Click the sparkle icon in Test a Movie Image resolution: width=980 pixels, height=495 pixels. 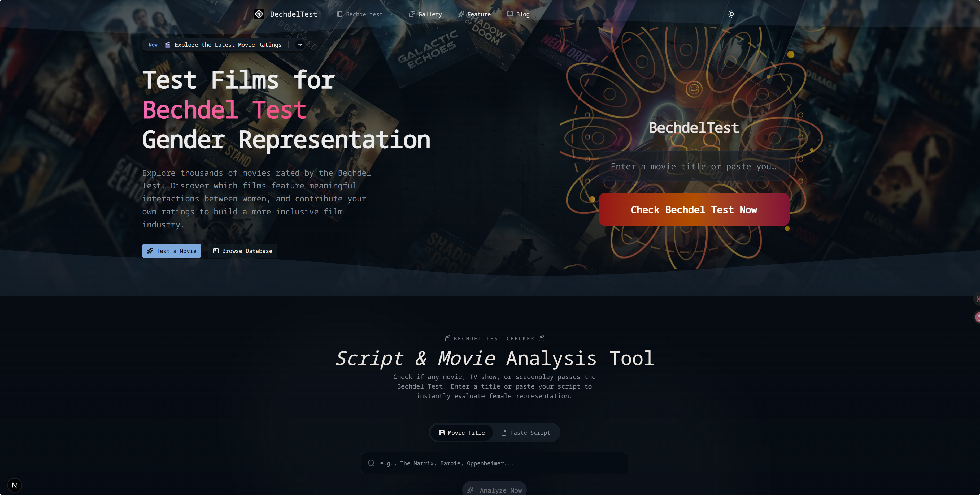coord(150,251)
